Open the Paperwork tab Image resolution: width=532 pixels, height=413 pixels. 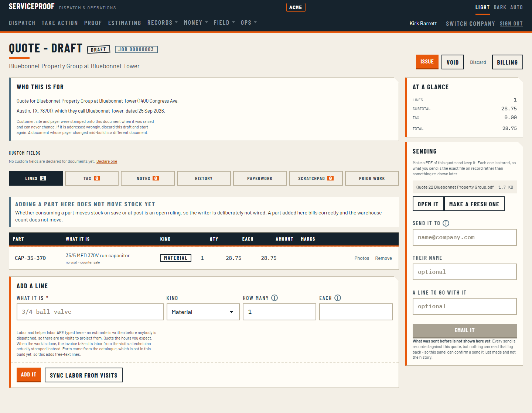pyautogui.click(x=260, y=178)
